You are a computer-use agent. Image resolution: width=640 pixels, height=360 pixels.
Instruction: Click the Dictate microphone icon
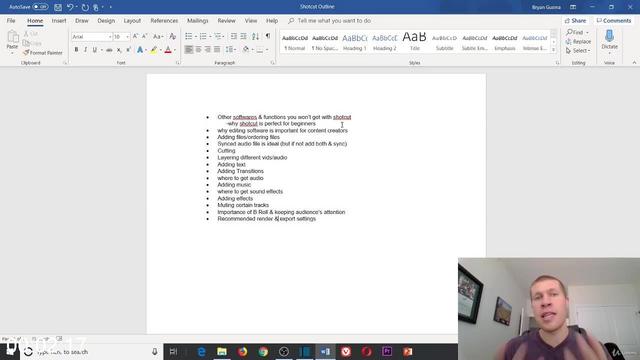(x=609, y=36)
